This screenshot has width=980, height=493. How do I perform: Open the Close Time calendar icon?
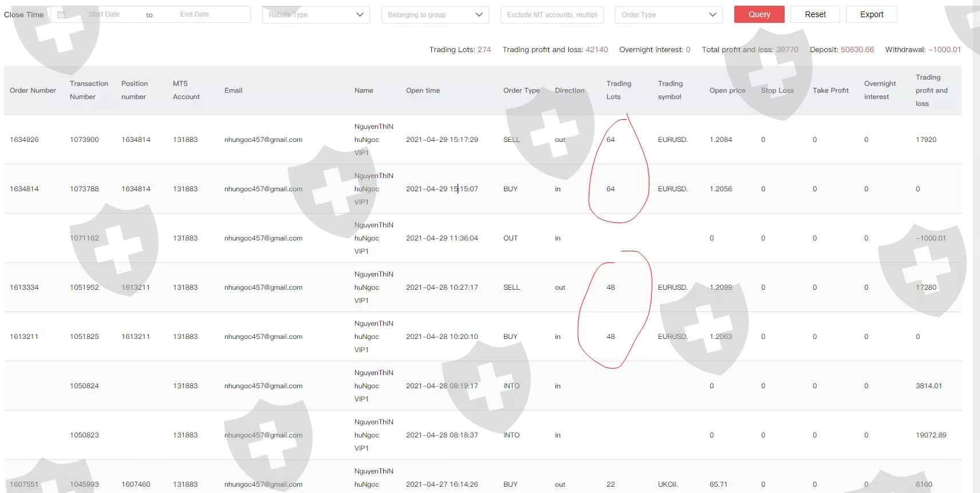61,14
